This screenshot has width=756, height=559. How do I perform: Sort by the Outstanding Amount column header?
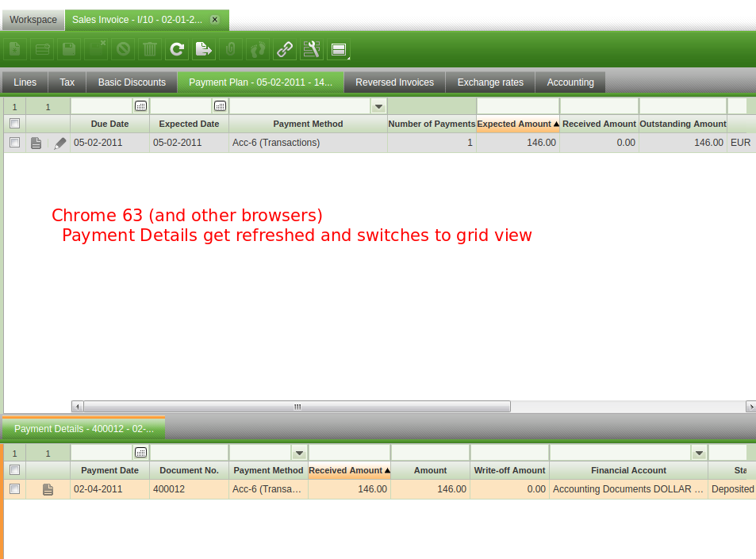[x=682, y=124]
